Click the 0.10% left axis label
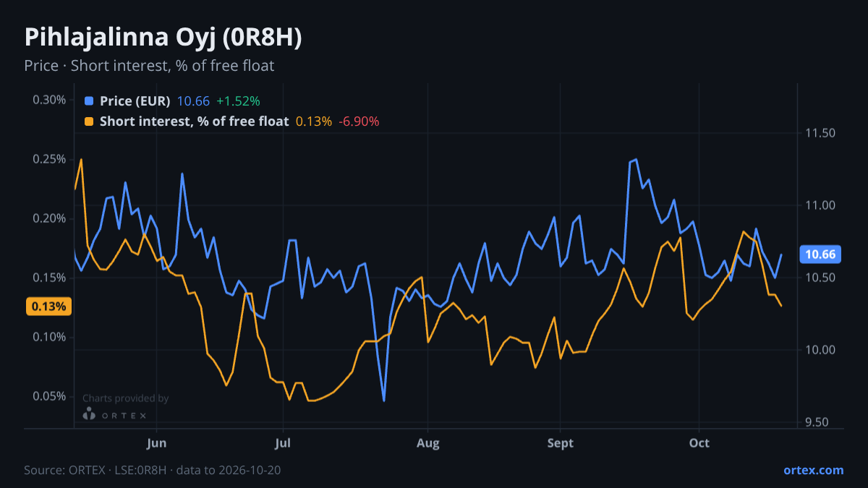868x488 pixels. point(49,337)
